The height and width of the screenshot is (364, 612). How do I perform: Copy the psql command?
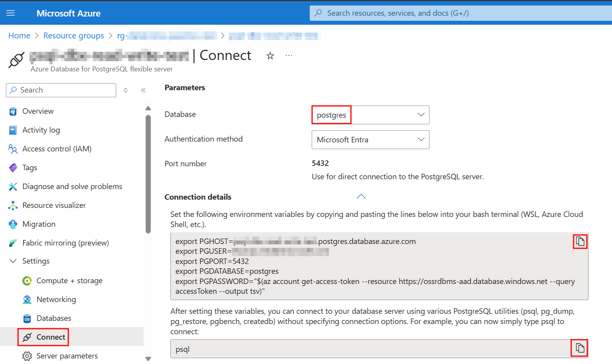pos(579,348)
